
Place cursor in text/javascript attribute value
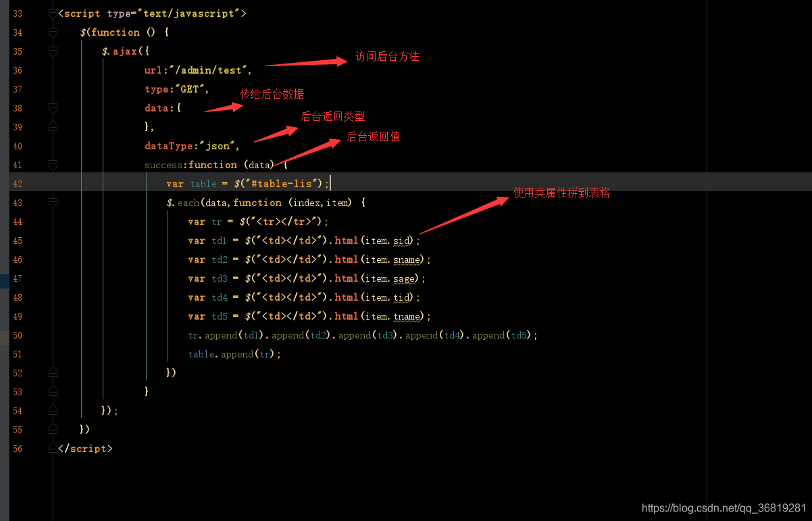190,14
